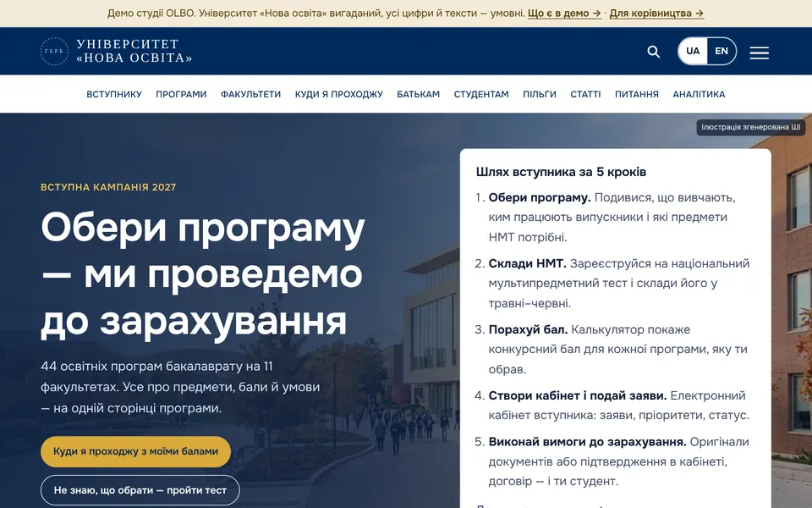812x508 pixels.
Task: Click step 'Порахуй бал.' in the list
Action: tap(528, 329)
